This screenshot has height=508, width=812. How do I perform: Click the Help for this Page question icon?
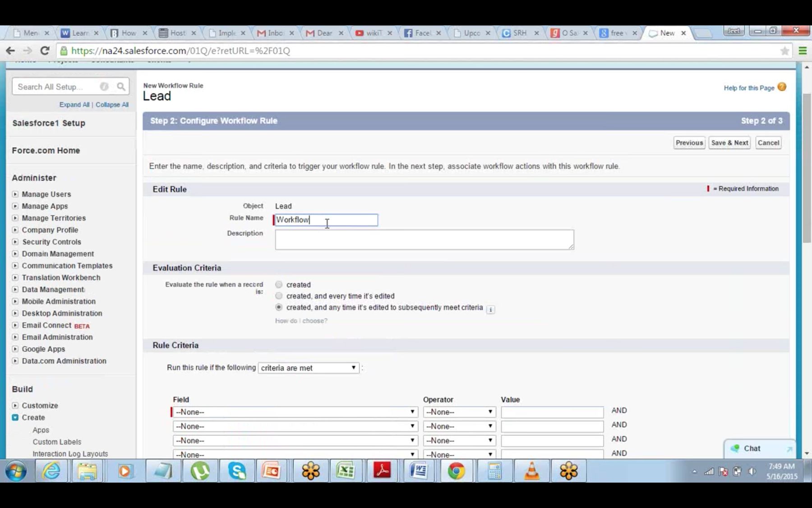[x=782, y=87]
